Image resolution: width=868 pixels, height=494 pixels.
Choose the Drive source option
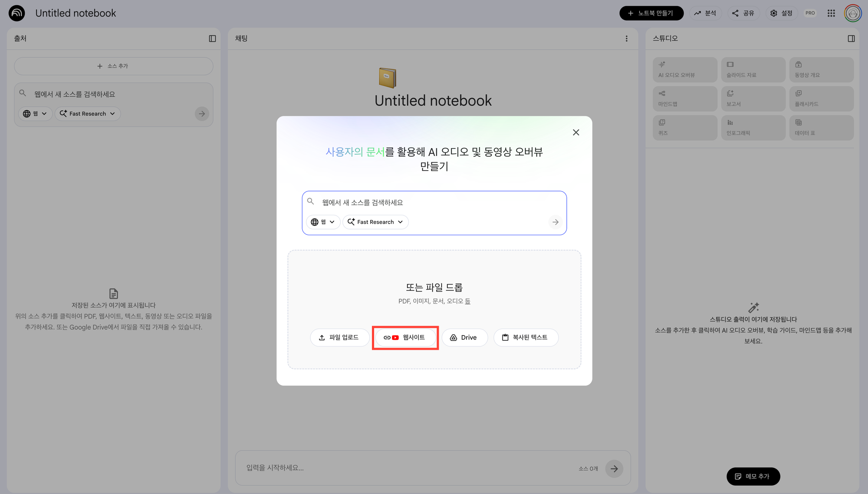464,337
